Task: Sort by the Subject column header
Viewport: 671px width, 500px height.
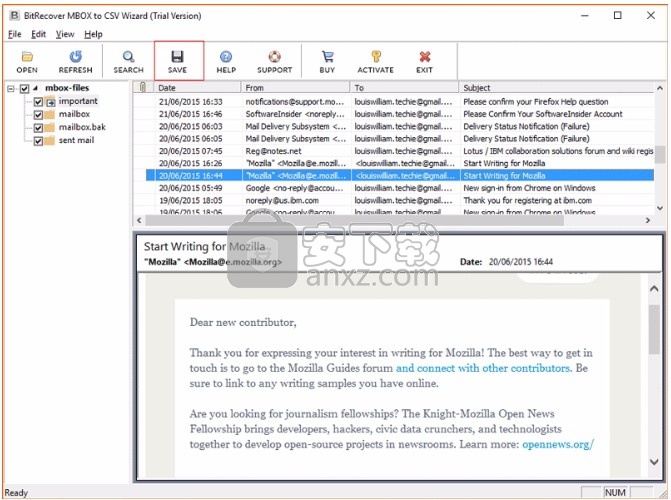Action: pos(557,87)
